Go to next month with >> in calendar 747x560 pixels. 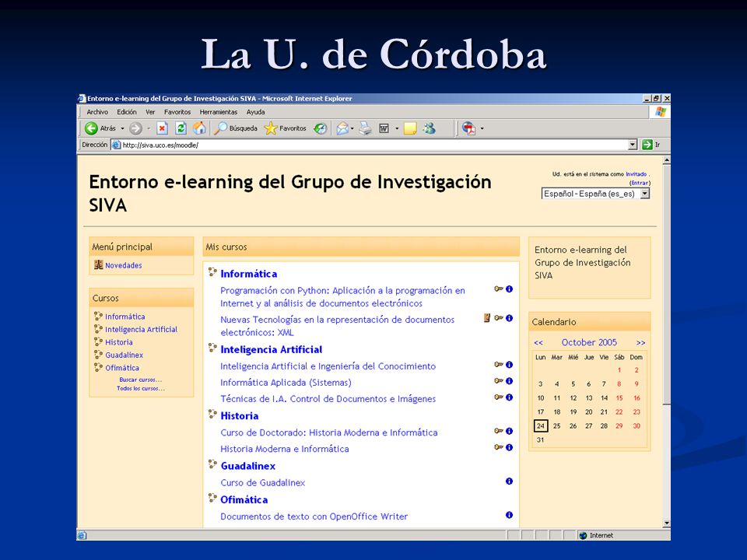640,342
